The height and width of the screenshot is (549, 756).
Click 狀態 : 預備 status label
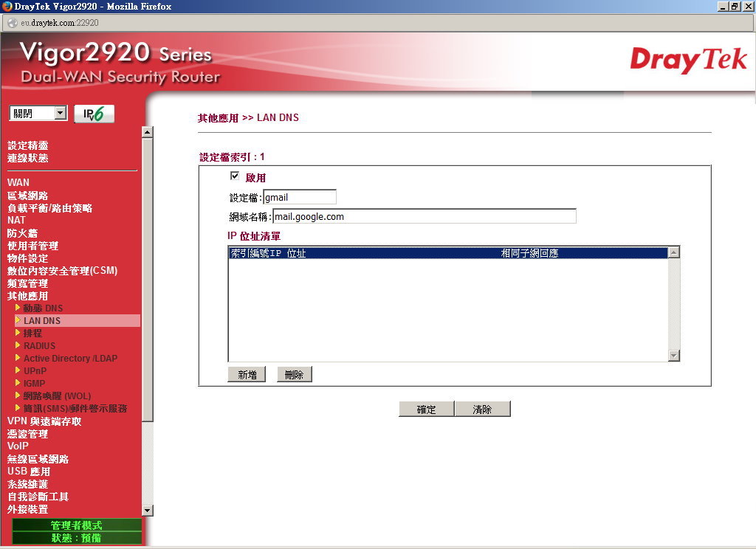pyautogui.click(x=77, y=537)
